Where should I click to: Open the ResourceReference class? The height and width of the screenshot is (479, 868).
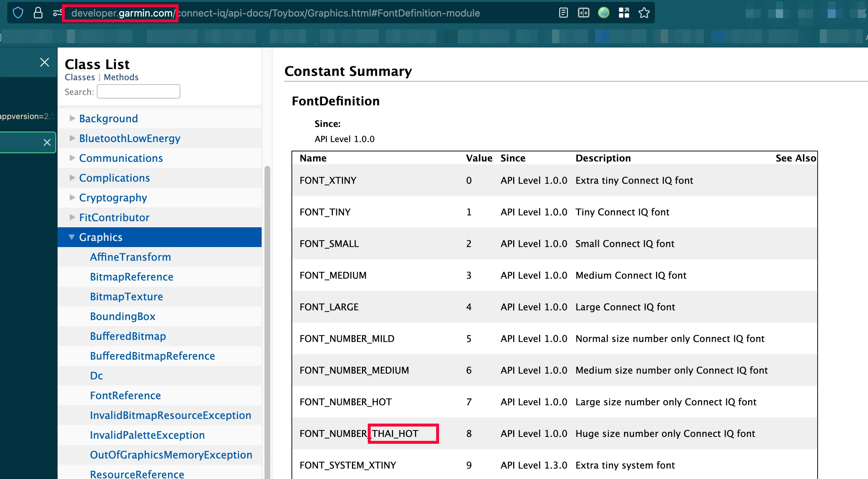(x=137, y=474)
